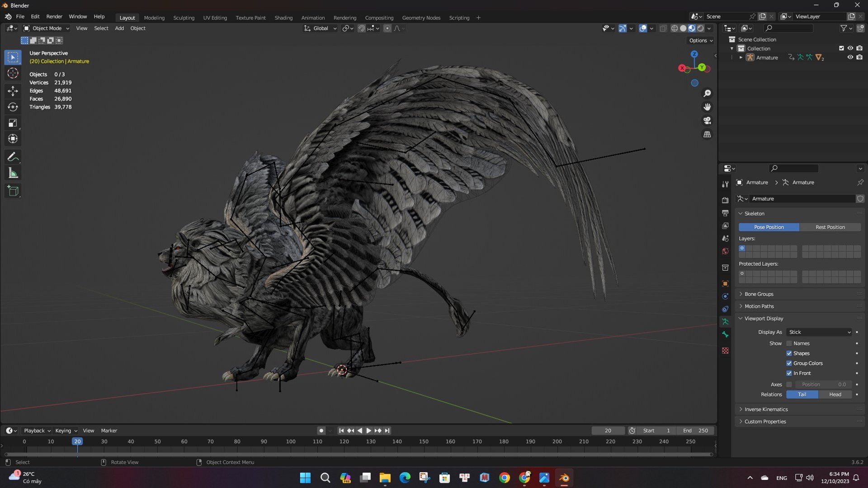Open the Output properties tab
Viewport: 868px width, 488px height.
725,213
